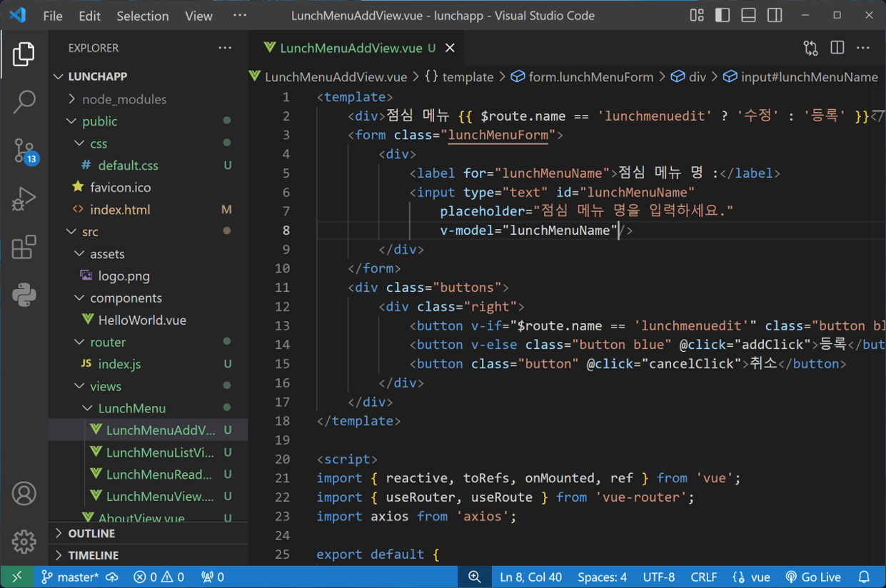886x588 pixels.
Task: Click input#lunchMenuName breadcrumb item
Action: (800, 77)
